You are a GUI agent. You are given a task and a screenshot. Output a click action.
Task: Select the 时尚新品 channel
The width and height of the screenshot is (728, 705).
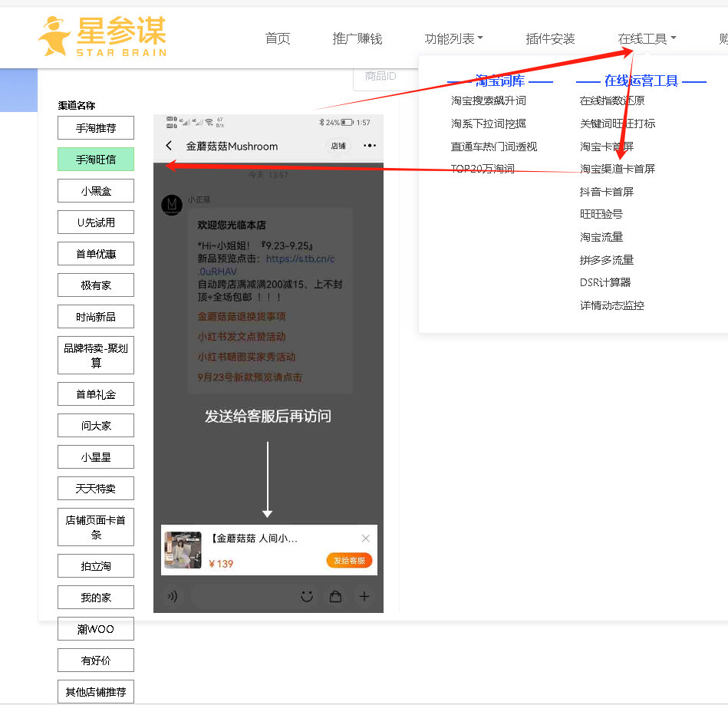96,317
